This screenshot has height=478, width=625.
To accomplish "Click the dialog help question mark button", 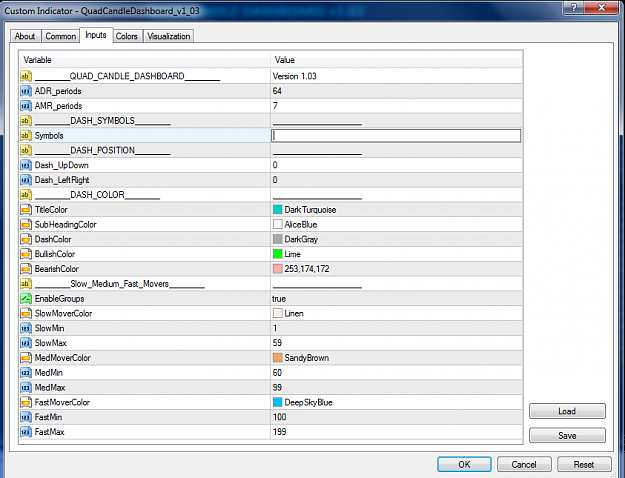I will [x=574, y=8].
